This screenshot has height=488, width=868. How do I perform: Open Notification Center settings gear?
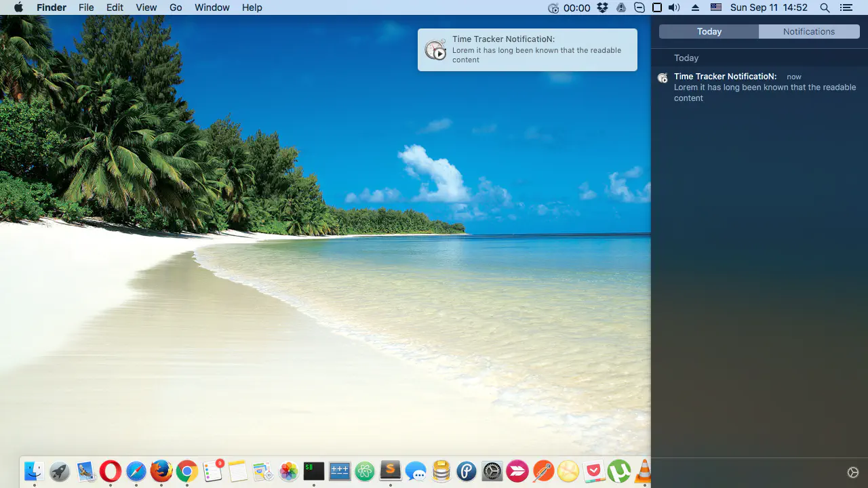pos(853,472)
